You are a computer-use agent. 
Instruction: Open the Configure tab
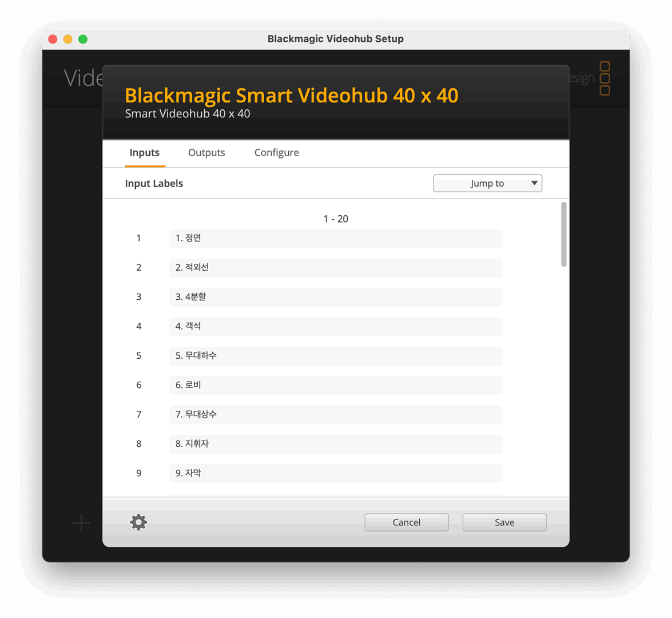click(x=276, y=153)
